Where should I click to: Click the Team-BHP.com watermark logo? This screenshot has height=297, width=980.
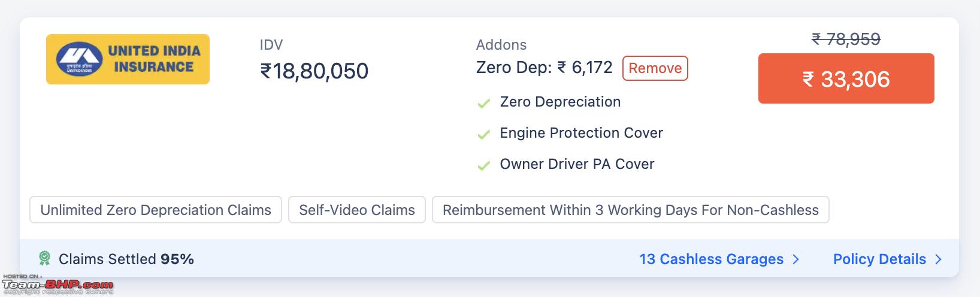[x=58, y=285]
